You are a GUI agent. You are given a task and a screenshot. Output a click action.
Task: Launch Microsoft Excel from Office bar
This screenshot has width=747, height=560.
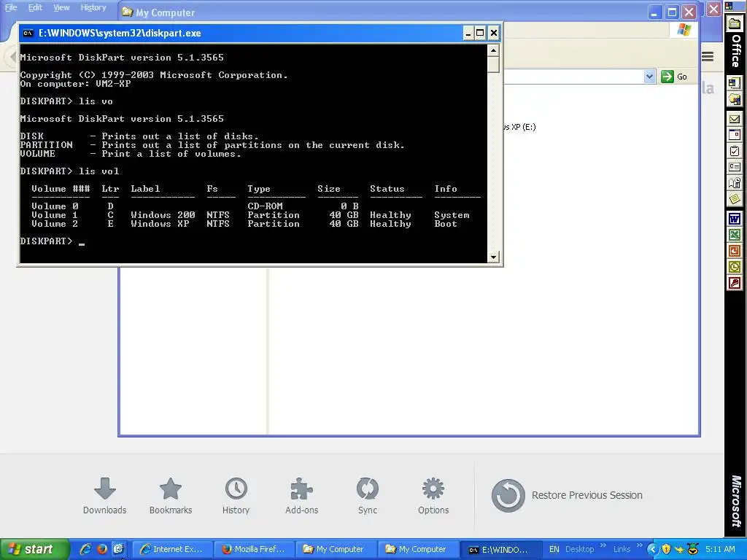click(x=734, y=235)
